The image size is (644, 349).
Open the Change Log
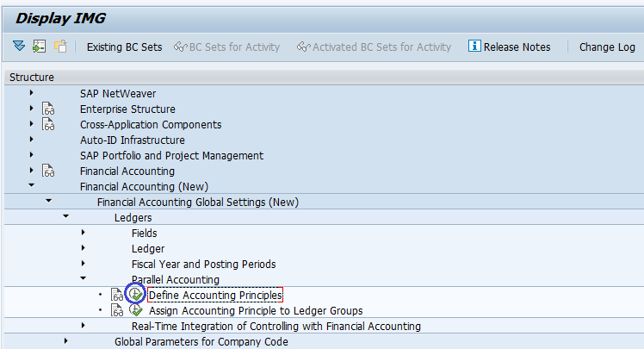(x=607, y=47)
